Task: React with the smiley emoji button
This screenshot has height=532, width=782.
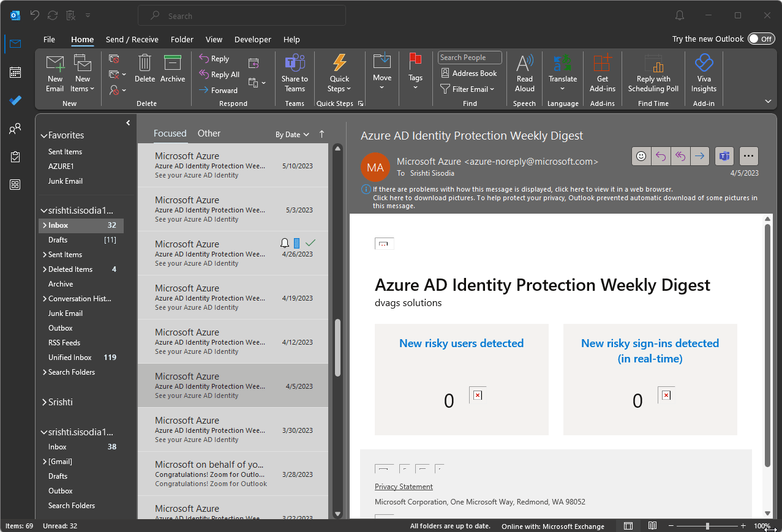Action: click(x=641, y=156)
